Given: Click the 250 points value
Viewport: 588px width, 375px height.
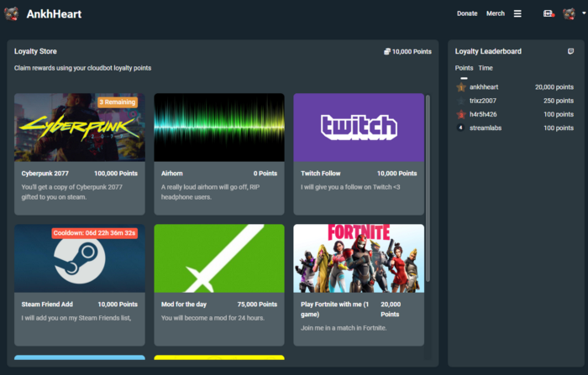Looking at the screenshot, I should pyautogui.click(x=559, y=101).
